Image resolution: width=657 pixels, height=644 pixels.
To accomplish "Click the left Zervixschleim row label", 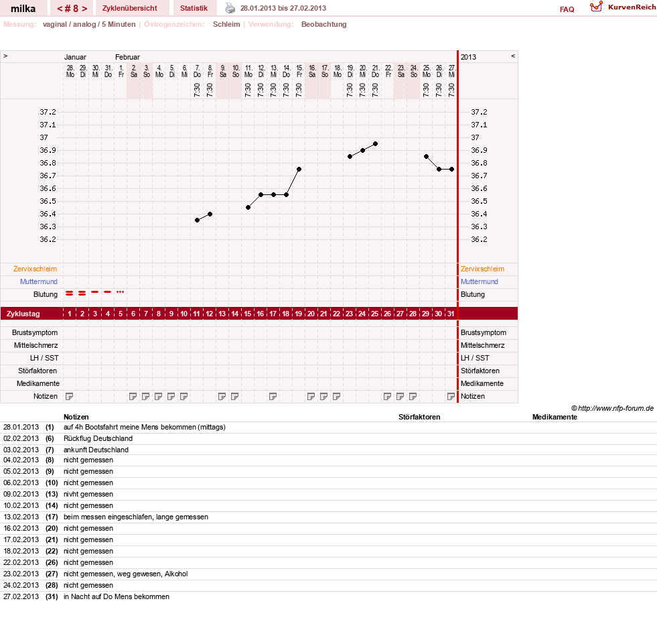I will 35,269.
